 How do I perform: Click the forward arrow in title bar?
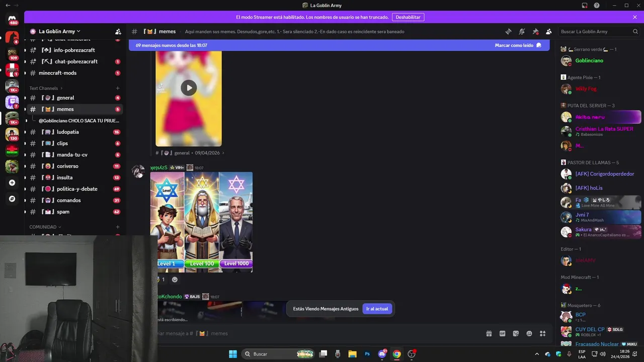click(x=17, y=5)
